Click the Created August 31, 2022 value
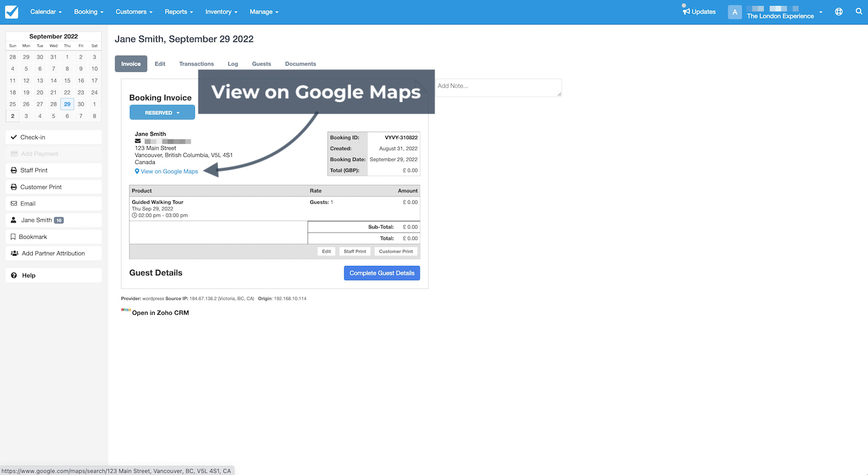The width and height of the screenshot is (868, 475). point(398,149)
